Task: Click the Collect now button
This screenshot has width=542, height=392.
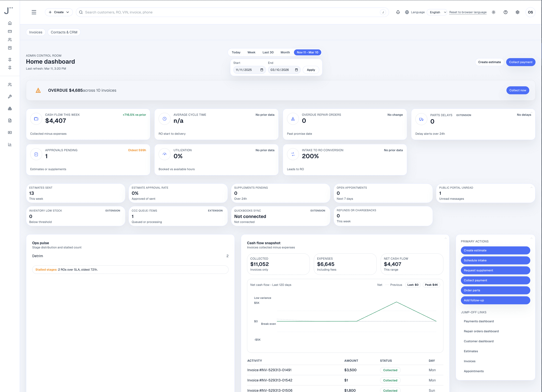Action: point(518,90)
